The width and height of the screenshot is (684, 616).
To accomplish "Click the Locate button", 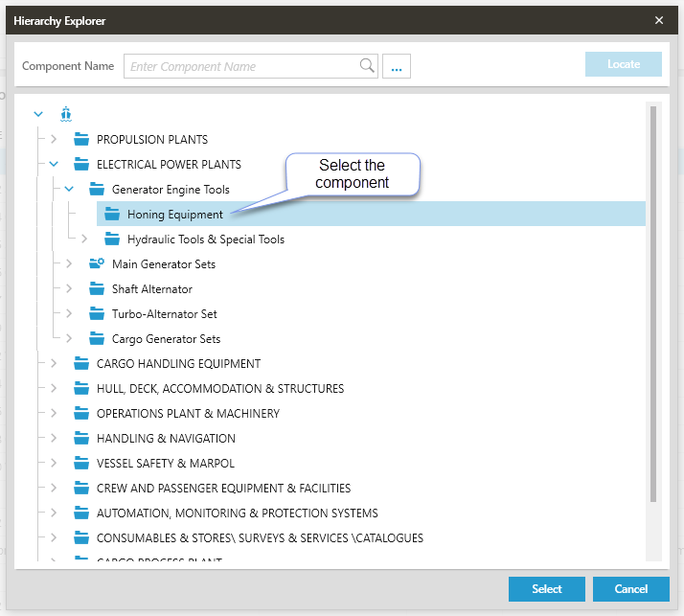I will pyautogui.click(x=624, y=64).
